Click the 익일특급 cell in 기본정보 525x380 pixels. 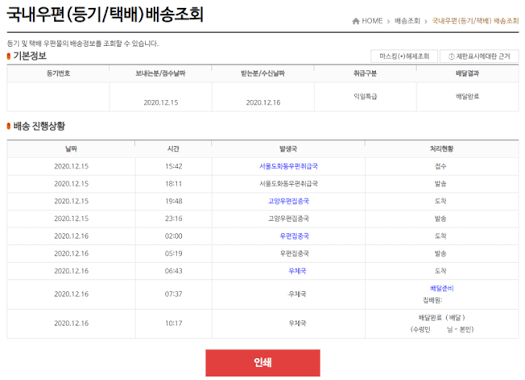click(365, 96)
